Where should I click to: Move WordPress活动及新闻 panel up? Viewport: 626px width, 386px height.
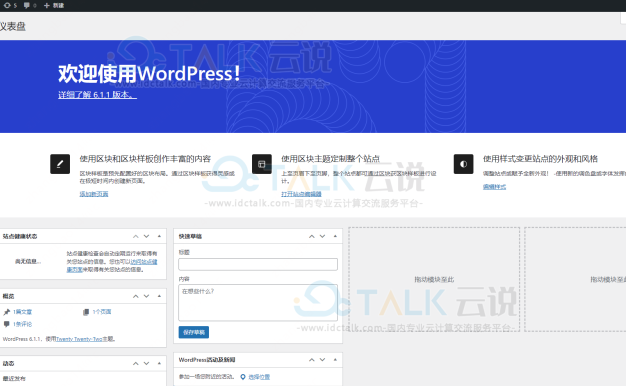pos(312,360)
